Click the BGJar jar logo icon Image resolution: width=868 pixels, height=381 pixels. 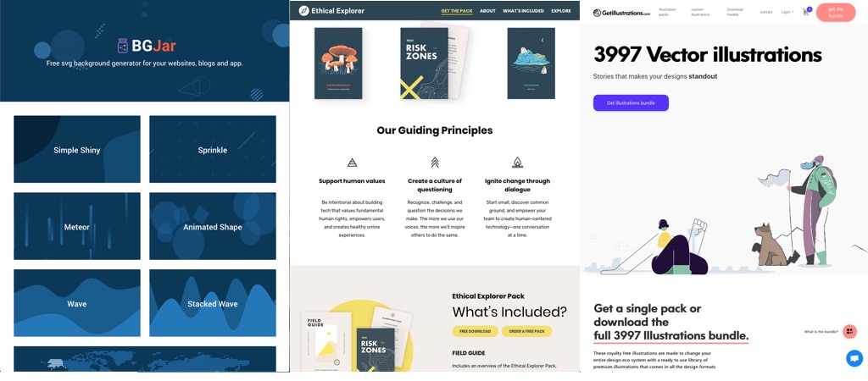pos(123,46)
